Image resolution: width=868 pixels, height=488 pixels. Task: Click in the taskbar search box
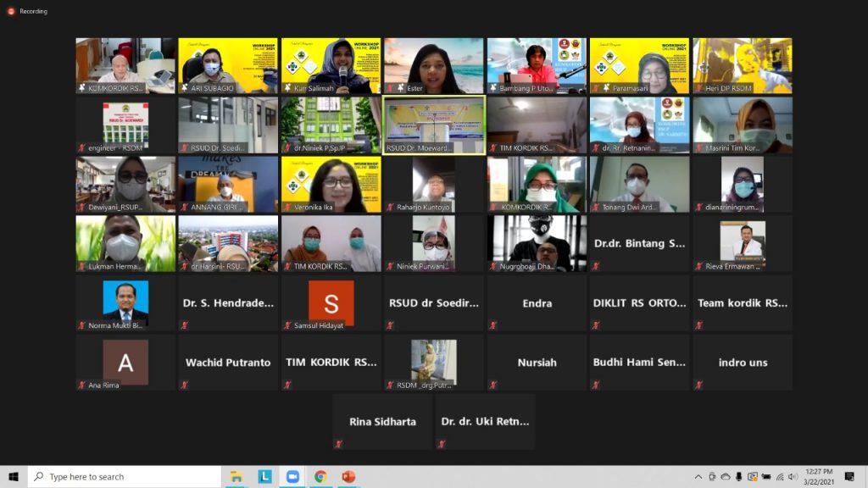[125, 477]
